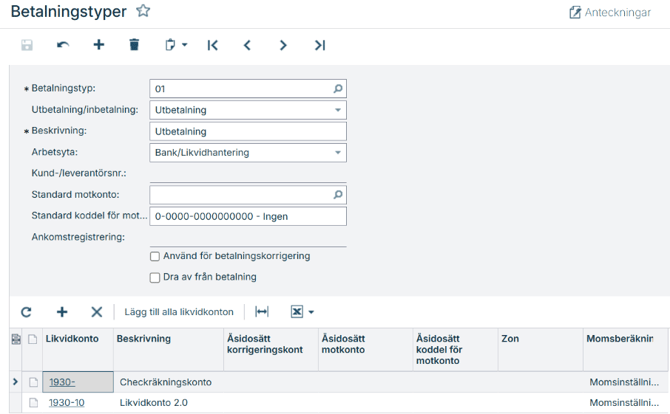Click Åsidosätt korrigeringskont column header
Viewport: 670px width, 414px height.
tap(271, 349)
